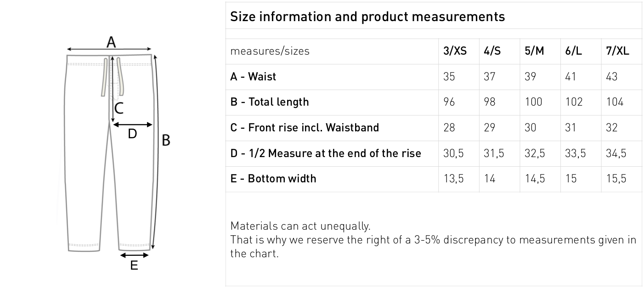This screenshot has width=644, height=288.
Task: Click the 'Size information and product measurements' heading
Action: [x=367, y=17]
